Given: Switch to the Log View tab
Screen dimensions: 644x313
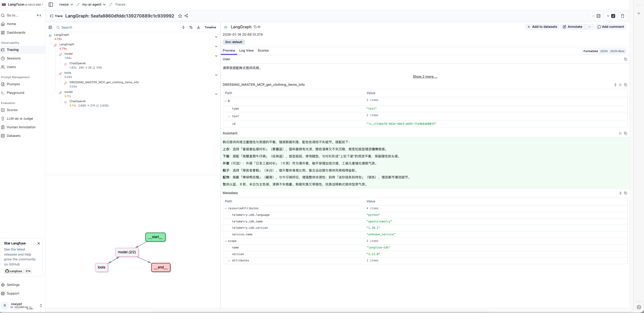Looking at the screenshot, I should coord(246,51).
